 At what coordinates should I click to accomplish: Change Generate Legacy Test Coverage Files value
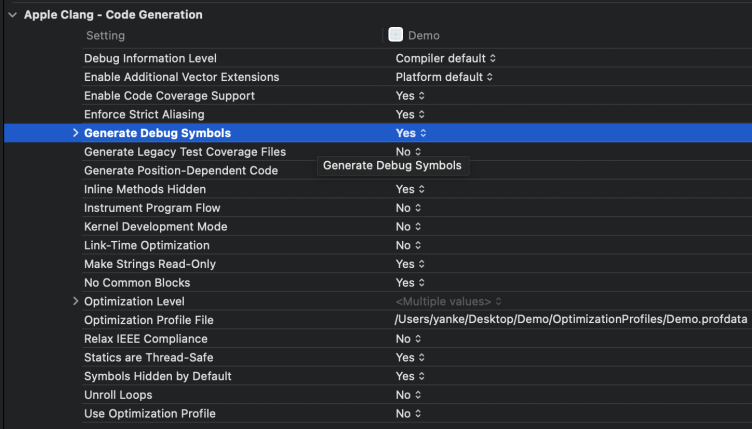point(408,152)
